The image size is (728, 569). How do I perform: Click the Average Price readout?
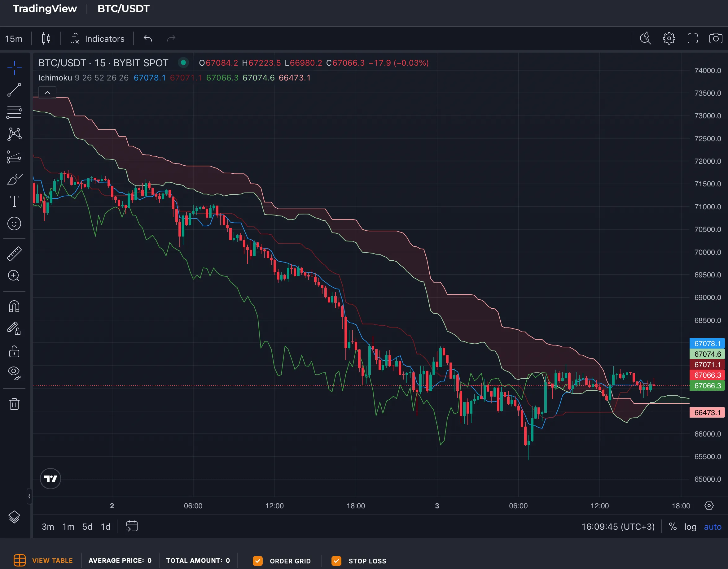(x=120, y=560)
